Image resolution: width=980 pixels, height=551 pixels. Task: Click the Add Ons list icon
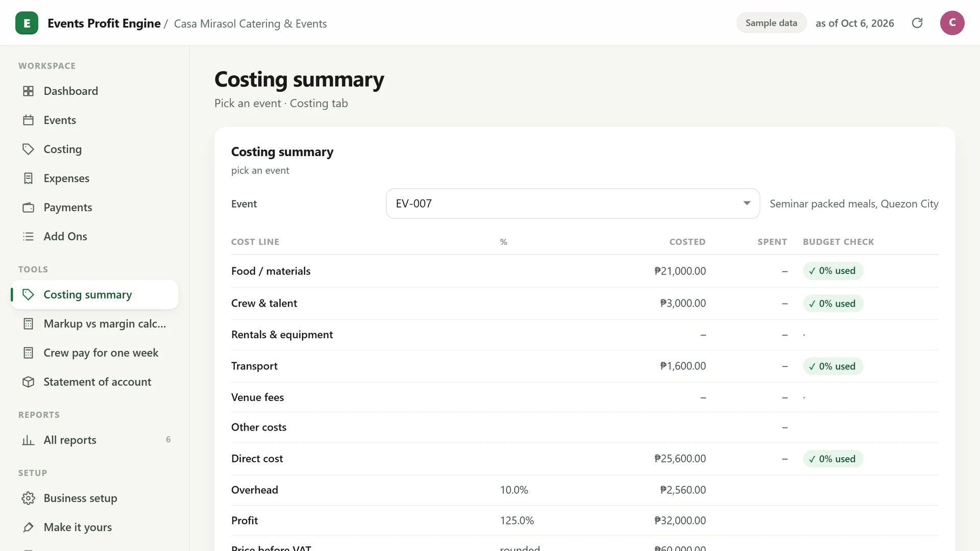point(29,236)
